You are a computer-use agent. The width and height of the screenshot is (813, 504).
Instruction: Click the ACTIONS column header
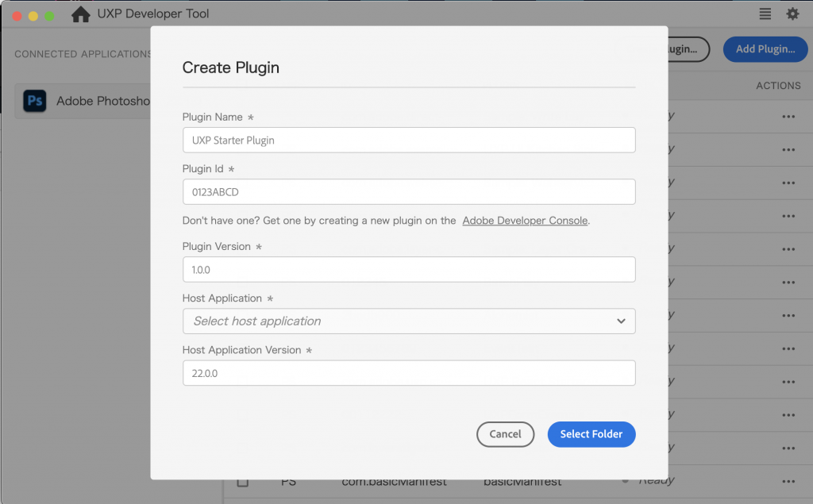pyautogui.click(x=778, y=86)
